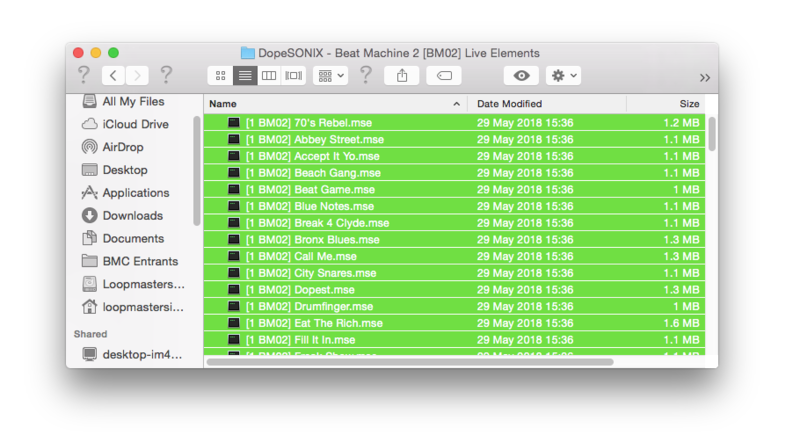
Task: Click the Quick Look eye button
Action: [522, 76]
